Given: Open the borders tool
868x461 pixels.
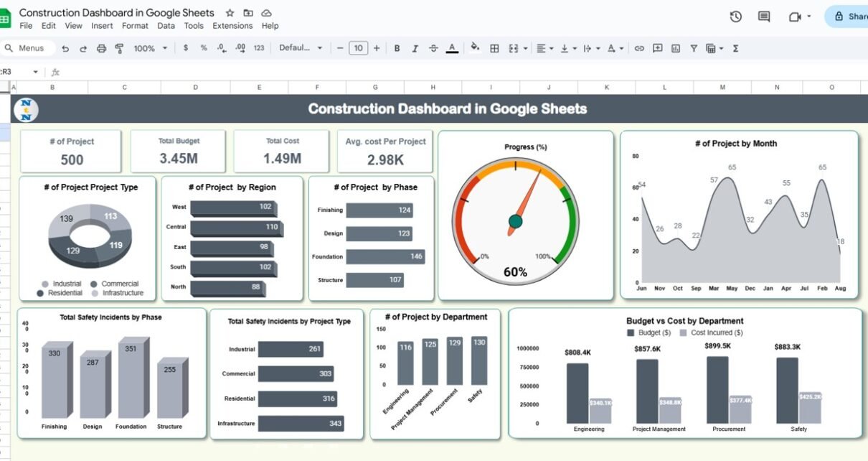Looking at the screenshot, I should click(x=494, y=48).
